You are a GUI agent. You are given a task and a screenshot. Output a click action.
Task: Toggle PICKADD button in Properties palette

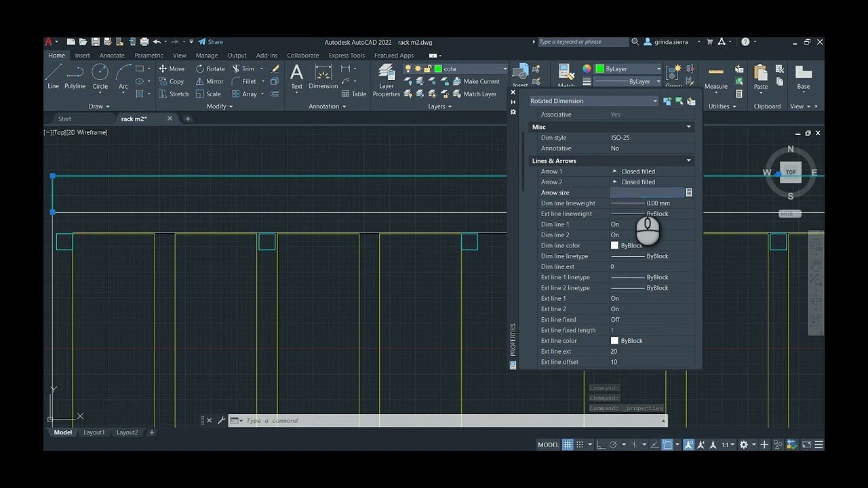pos(667,101)
